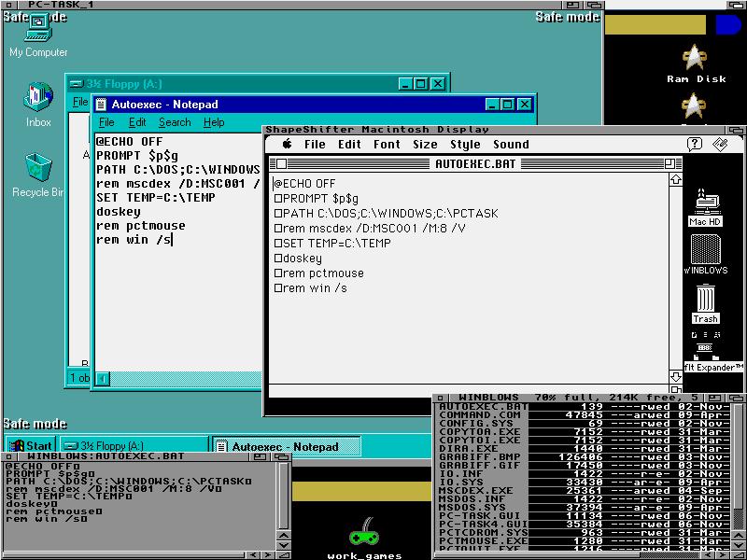
Task: Click scroll down arrow in Mac AUTOEXEC.BAT window
Action: tap(675, 377)
